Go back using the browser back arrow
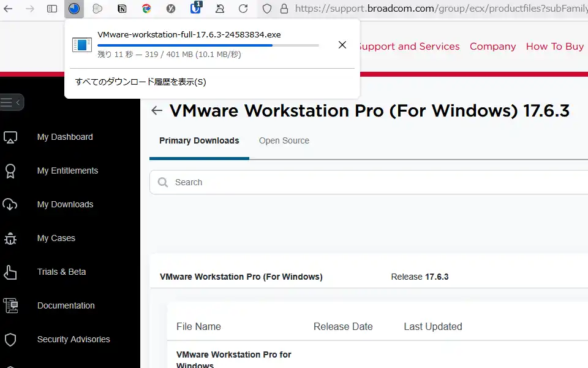This screenshot has width=588, height=368. coord(8,8)
